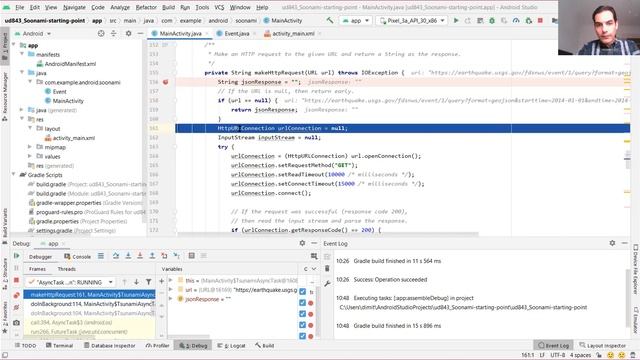Click Mute Breakpoints icon in Debug sidebar
This screenshot has height=360, width=640.
tap(16, 308)
